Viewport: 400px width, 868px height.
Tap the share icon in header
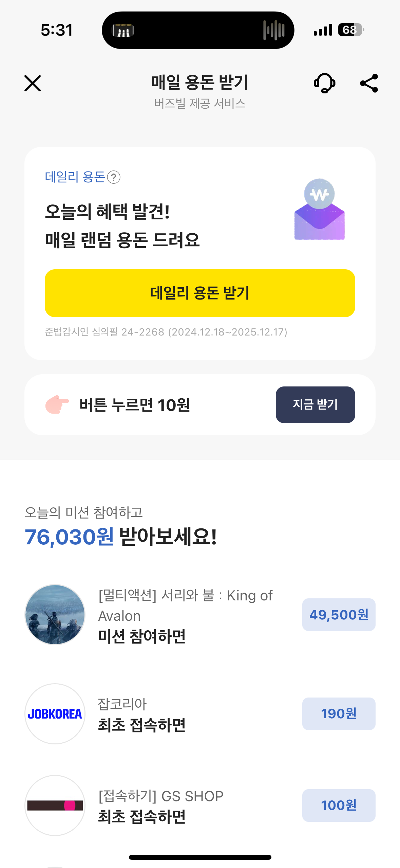[x=369, y=83]
